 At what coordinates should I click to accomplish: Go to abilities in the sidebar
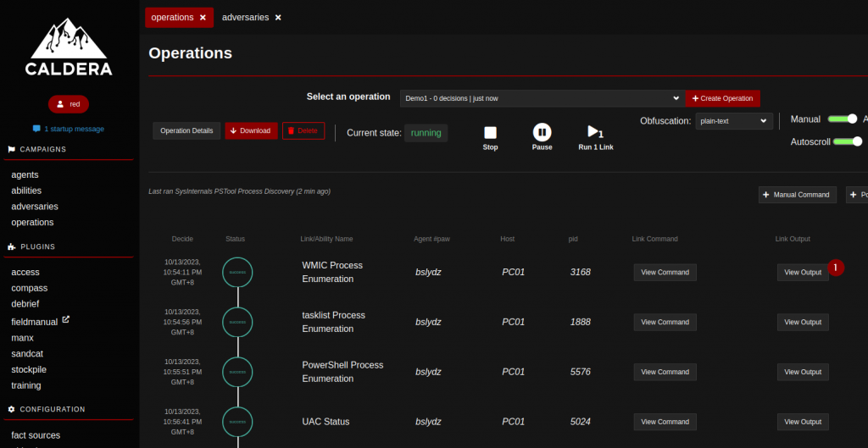pyautogui.click(x=26, y=191)
